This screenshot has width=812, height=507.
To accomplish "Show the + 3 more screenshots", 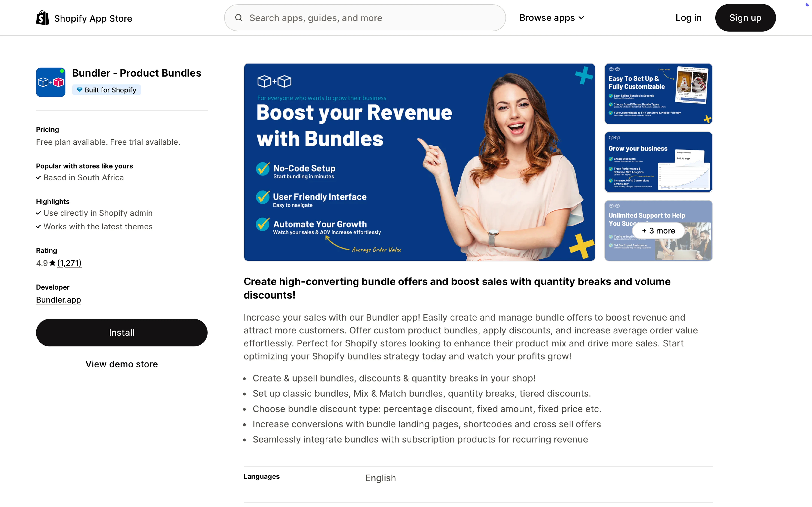I will (658, 231).
